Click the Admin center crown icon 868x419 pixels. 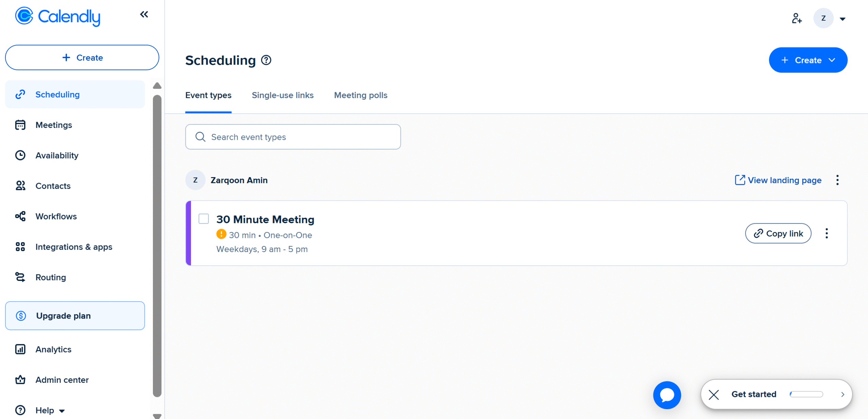20,380
